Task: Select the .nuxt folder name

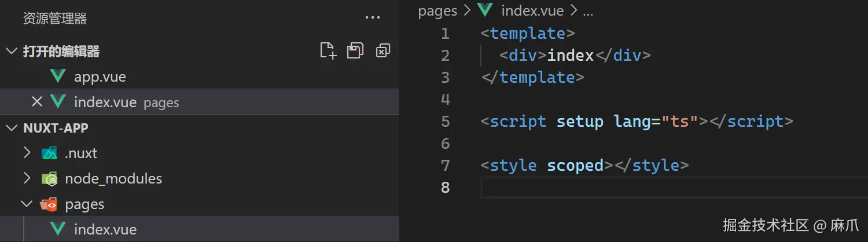Action: [x=81, y=153]
